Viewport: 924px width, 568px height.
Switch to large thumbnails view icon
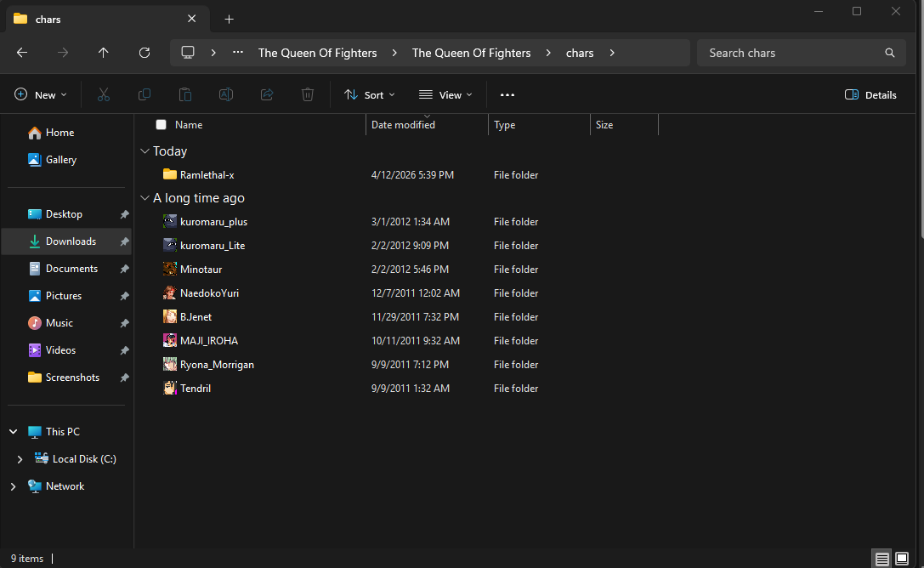pos(902,559)
